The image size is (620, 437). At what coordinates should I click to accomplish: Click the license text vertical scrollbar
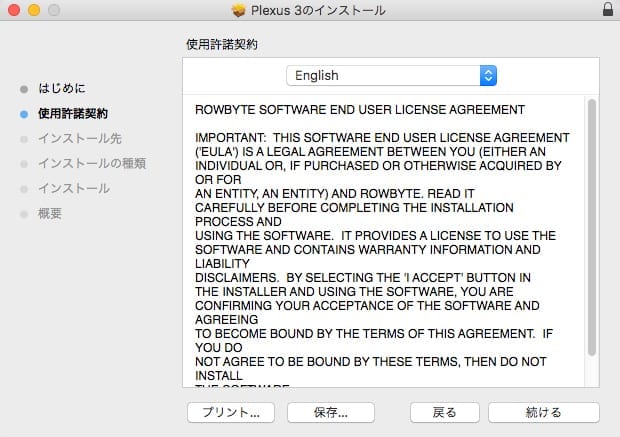[x=592, y=227]
